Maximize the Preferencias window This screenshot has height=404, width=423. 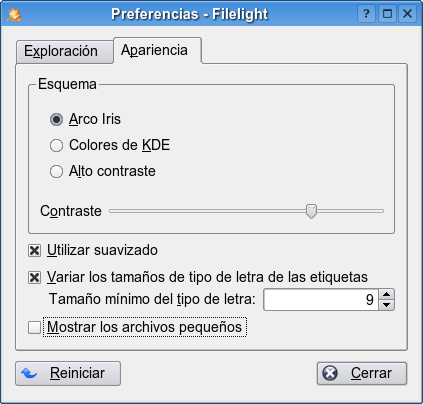387,14
